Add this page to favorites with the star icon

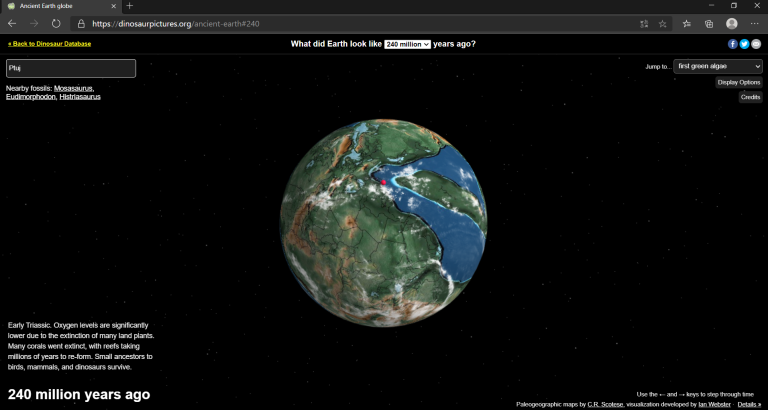[662, 23]
